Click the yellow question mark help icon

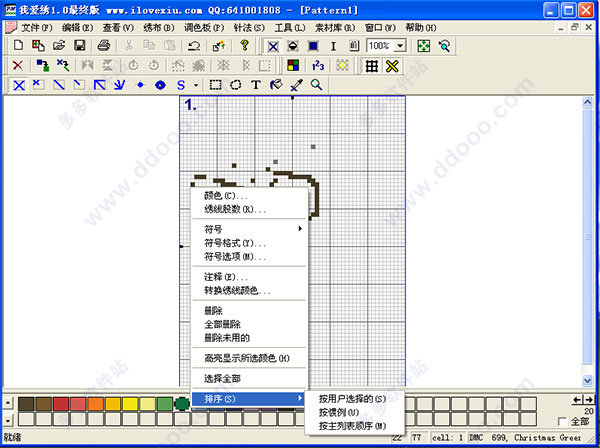pos(245,46)
